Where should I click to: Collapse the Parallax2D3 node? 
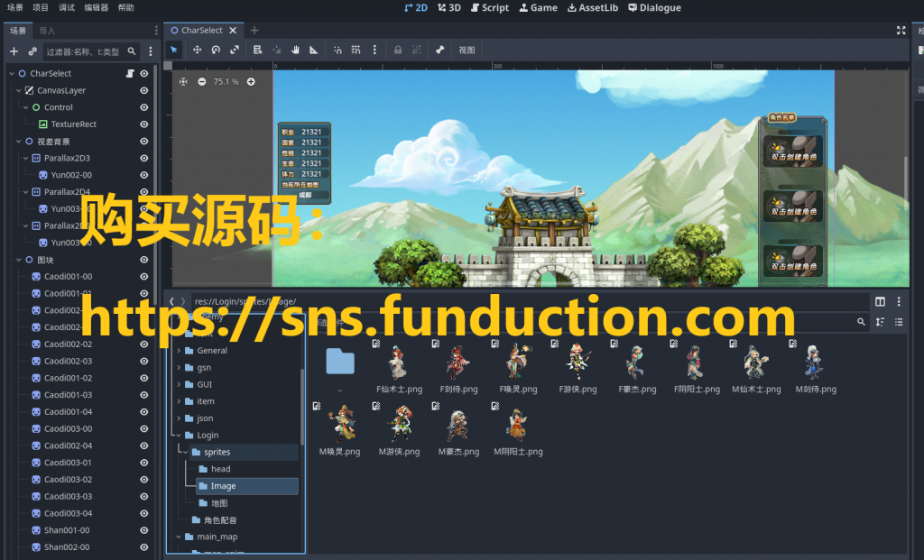pyautogui.click(x=25, y=158)
